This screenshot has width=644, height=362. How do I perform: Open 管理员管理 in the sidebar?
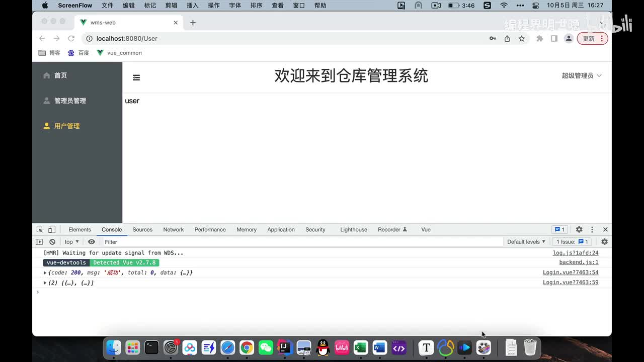tap(70, 101)
